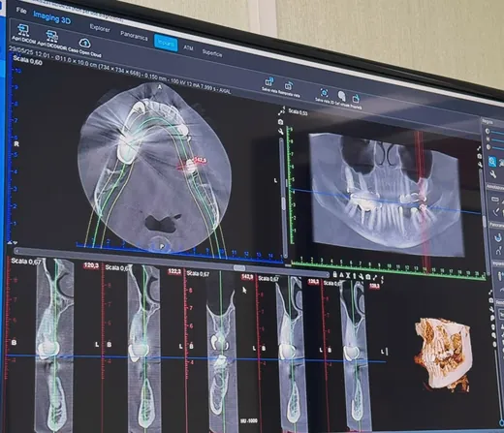Viewport: 504px width, 433px height.
Task: Switch to the Panoramica tab
Action: coord(134,36)
